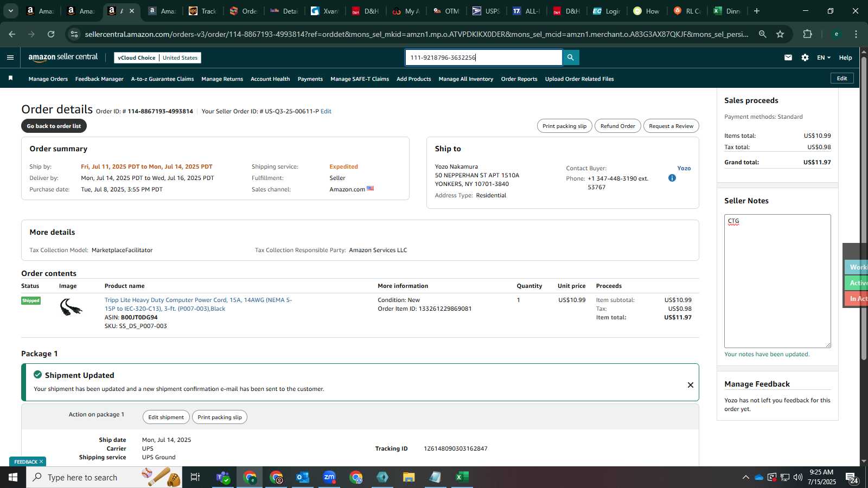Open Zoom from the taskbar

coord(329,477)
